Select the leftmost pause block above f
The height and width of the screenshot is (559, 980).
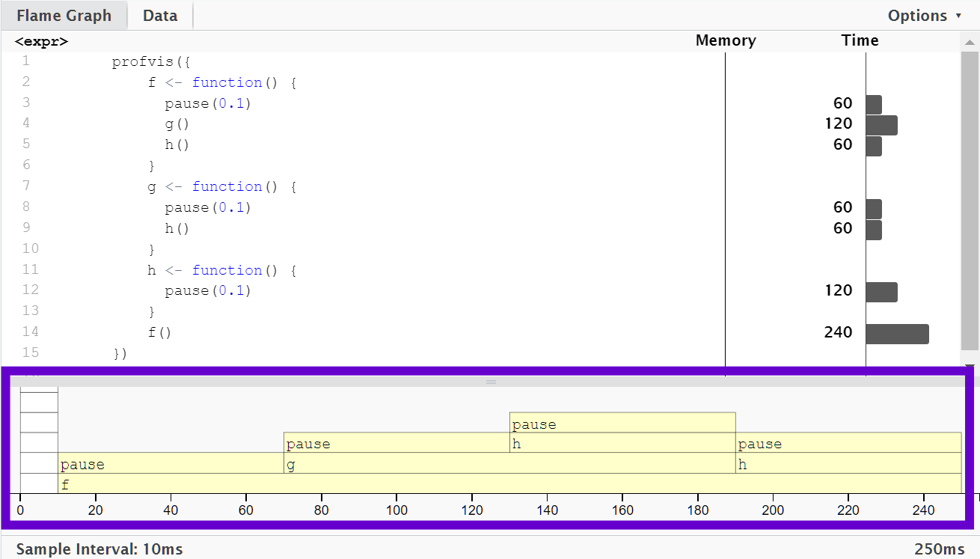pos(171,463)
